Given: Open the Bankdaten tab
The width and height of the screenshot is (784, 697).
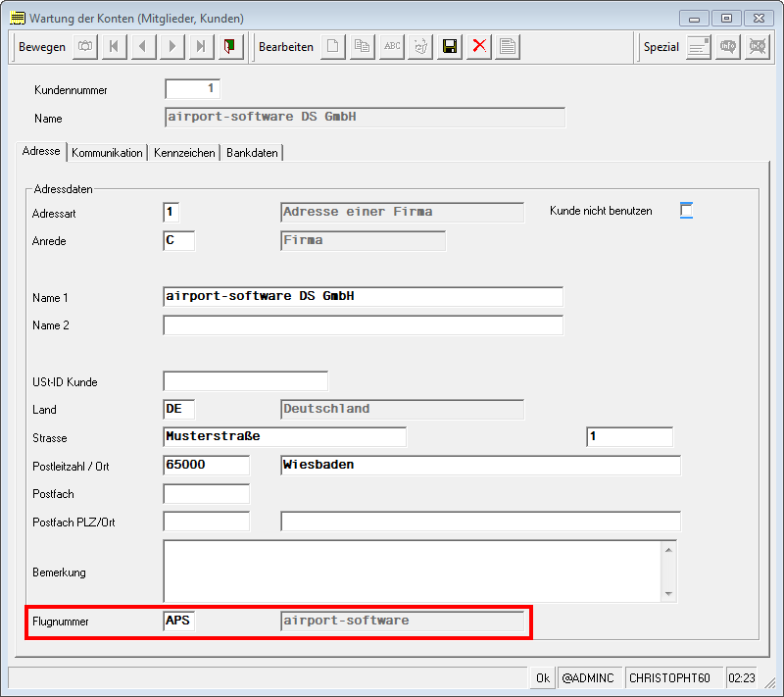Looking at the screenshot, I should click(x=252, y=153).
